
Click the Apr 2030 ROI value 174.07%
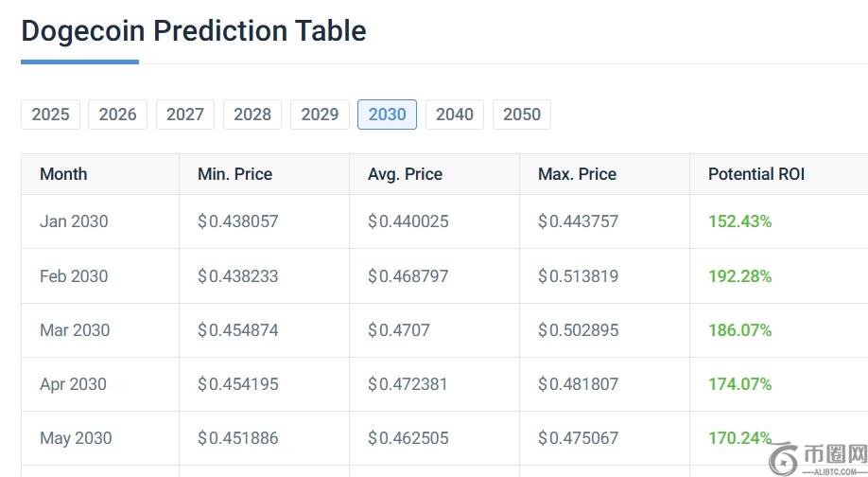(x=739, y=384)
